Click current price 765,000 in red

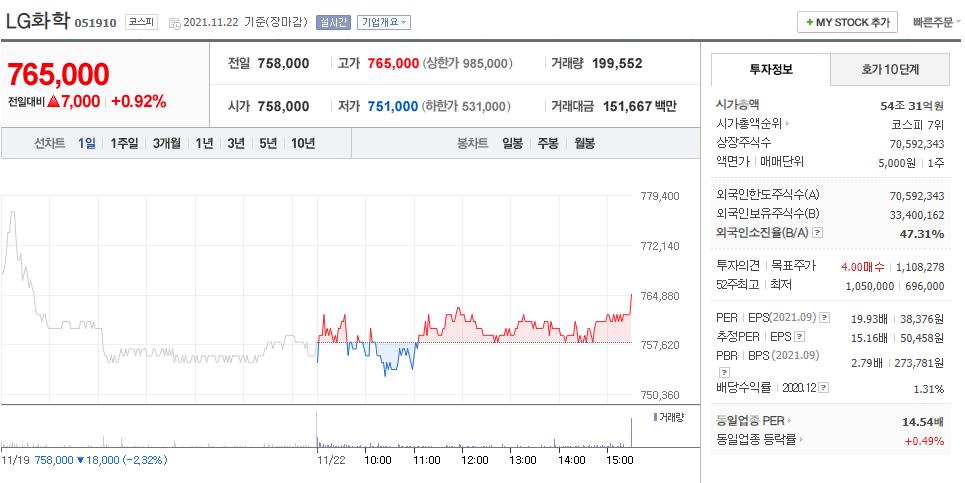[58, 74]
